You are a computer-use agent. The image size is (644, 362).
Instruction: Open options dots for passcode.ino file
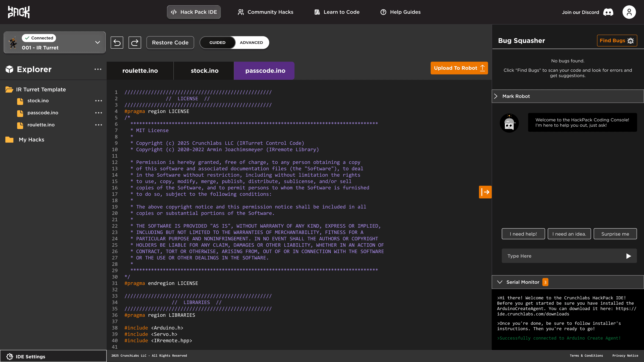98,113
